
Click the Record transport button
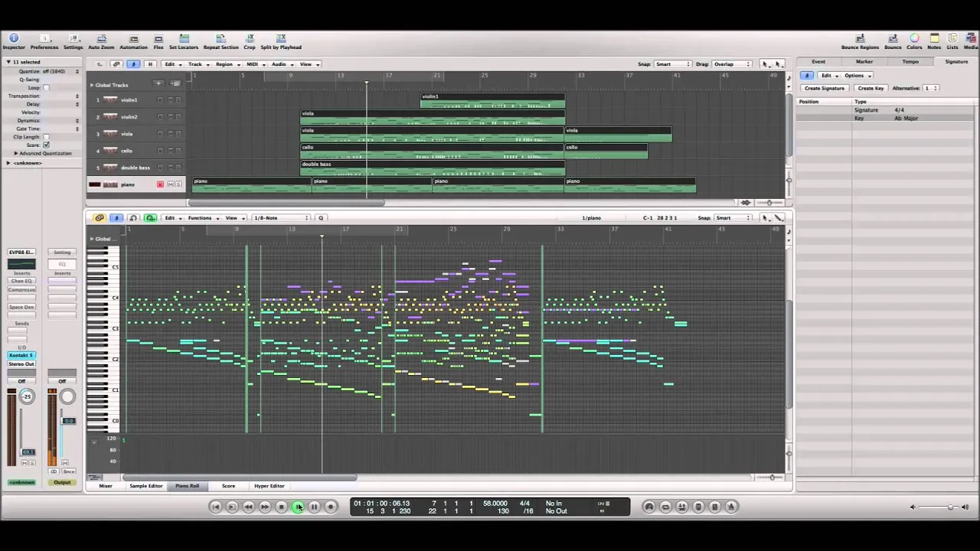tap(331, 507)
